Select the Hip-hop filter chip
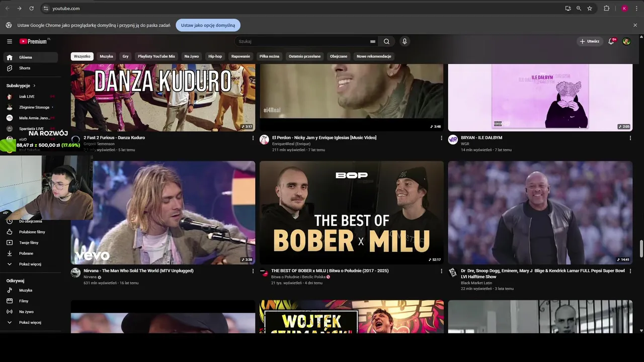This screenshot has height=362, width=644. pyautogui.click(x=215, y=56)
